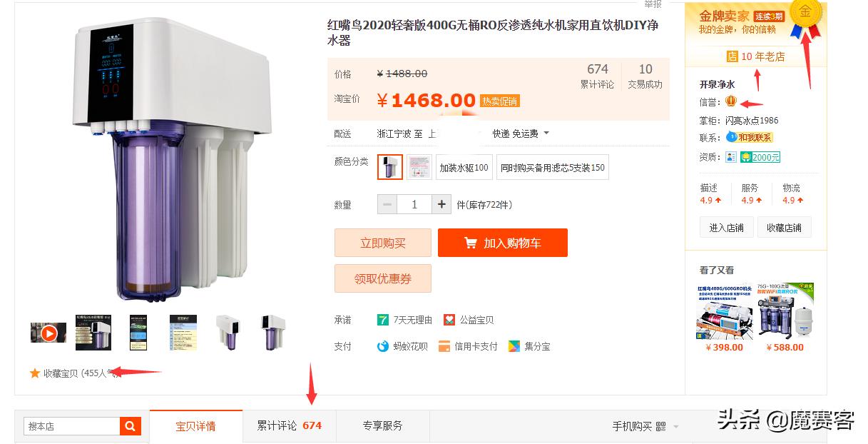The width and height of the screenshot is (868, 444).
Task: Switch to the 累计评论 674 tab
Action: tap(290, 425)
